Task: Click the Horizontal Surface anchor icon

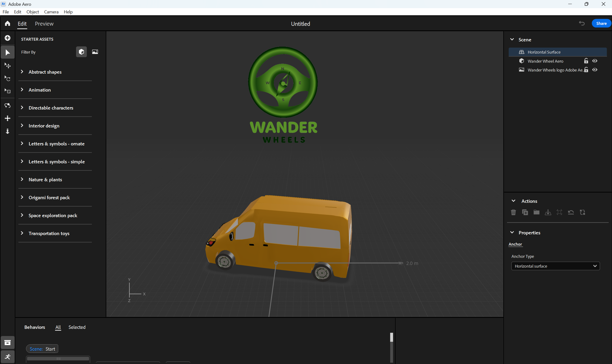Action: [x=522, y=52]
